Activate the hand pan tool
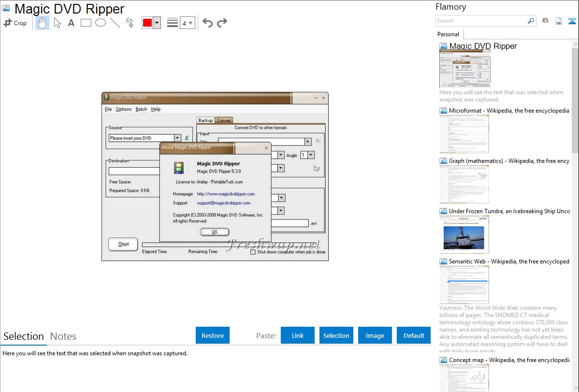The width and height of the screenshot is (579, 392). 42,23
